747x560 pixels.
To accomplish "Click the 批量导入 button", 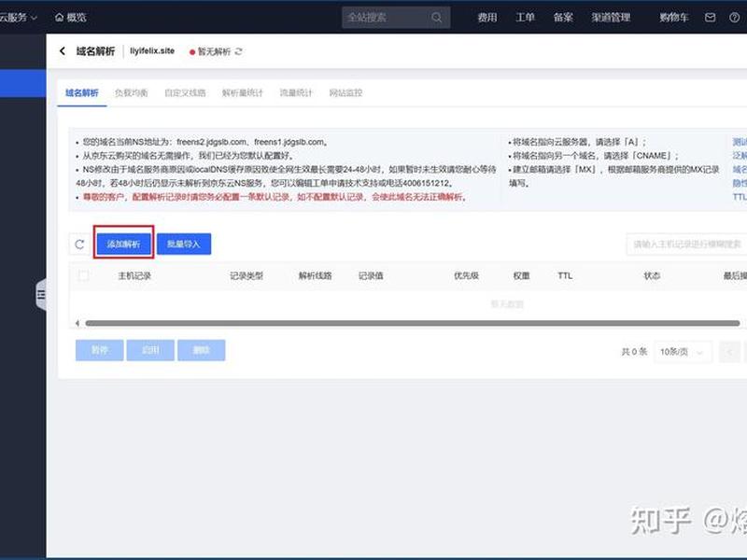I will point(184,244).
